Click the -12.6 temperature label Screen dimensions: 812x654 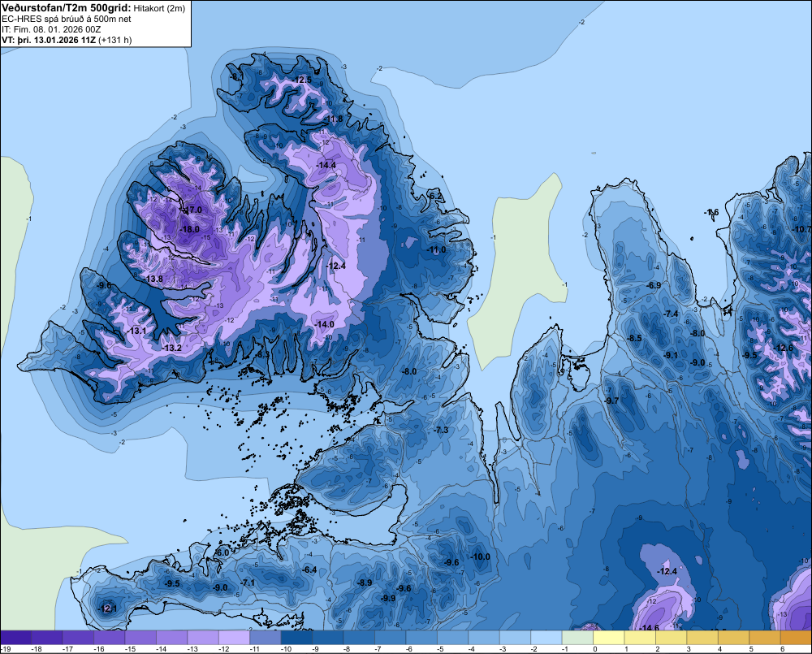coord(783,348)
